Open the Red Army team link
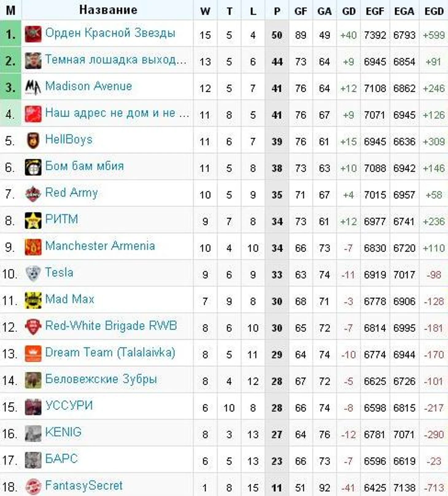This screenshot has height=496, width=448. 71,193
